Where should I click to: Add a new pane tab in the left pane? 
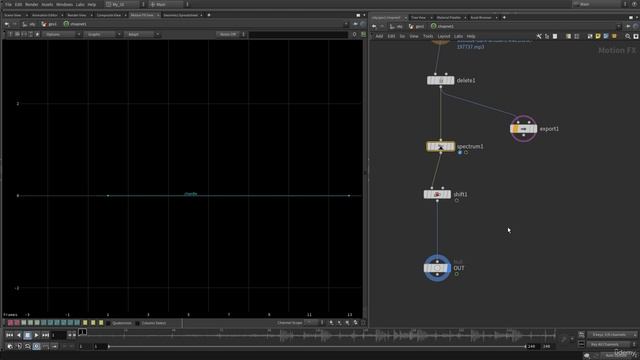[209, 15]
